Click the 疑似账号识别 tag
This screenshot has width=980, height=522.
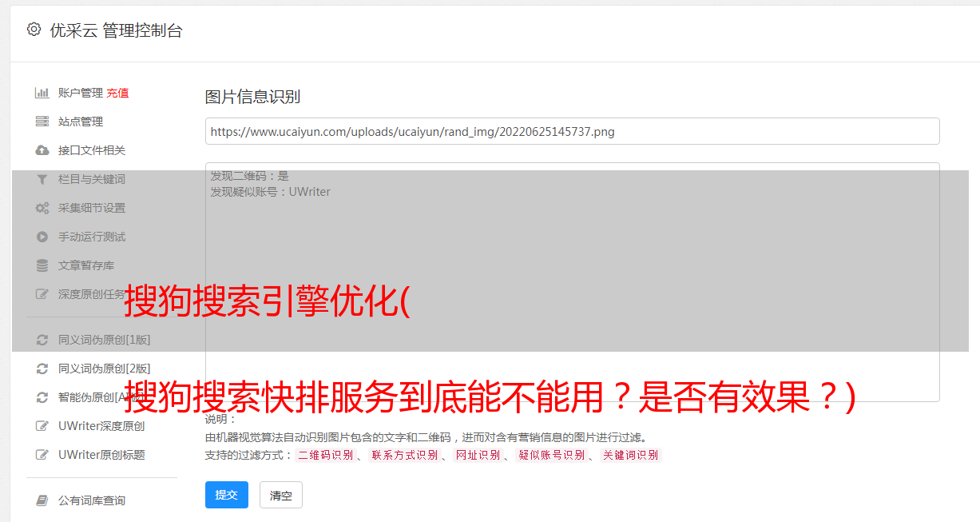[551, 455]
